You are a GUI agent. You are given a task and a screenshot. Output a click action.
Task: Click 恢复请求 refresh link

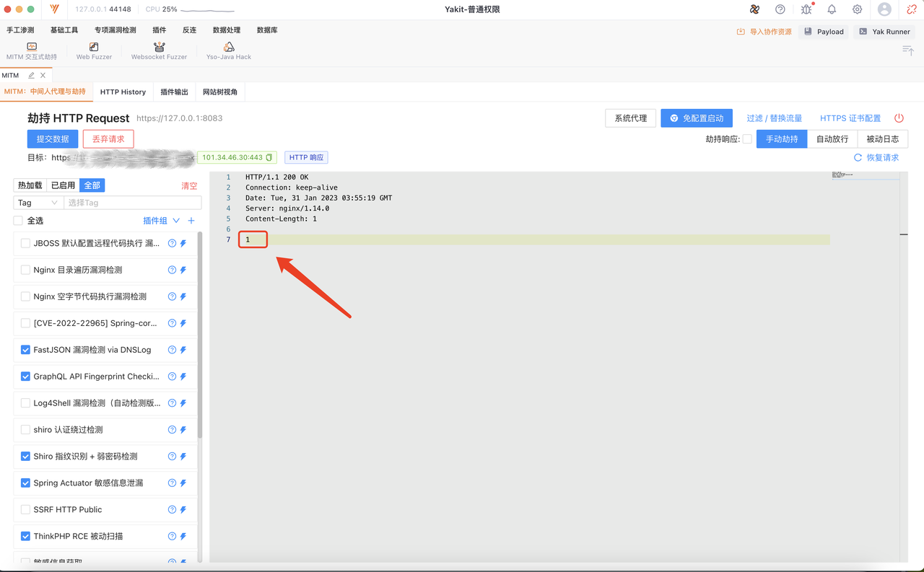(x=876, y=157)
